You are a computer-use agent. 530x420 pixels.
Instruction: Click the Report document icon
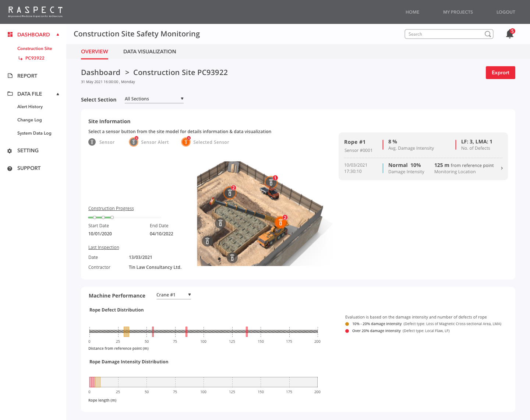tap(10, 76)
